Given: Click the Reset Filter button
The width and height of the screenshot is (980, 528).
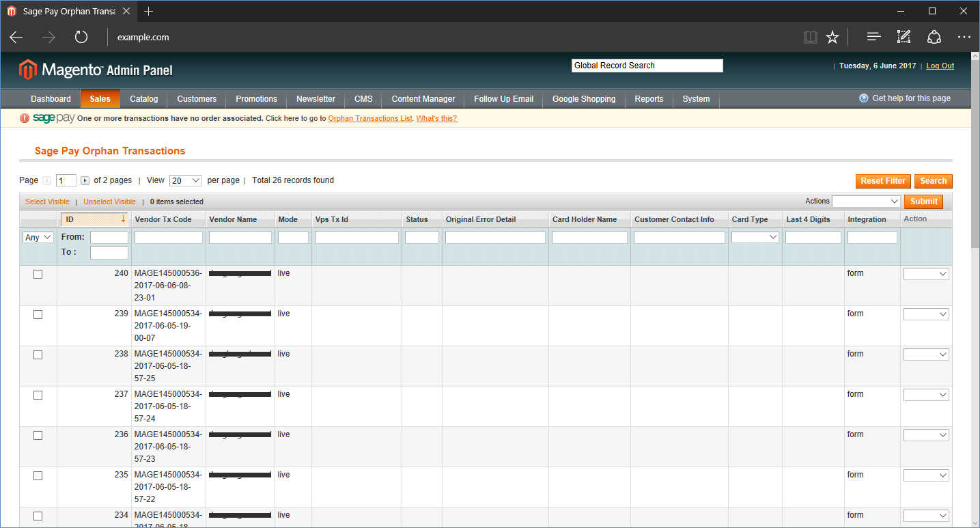Looking at the screenshot, I should (x=882, y=181).
